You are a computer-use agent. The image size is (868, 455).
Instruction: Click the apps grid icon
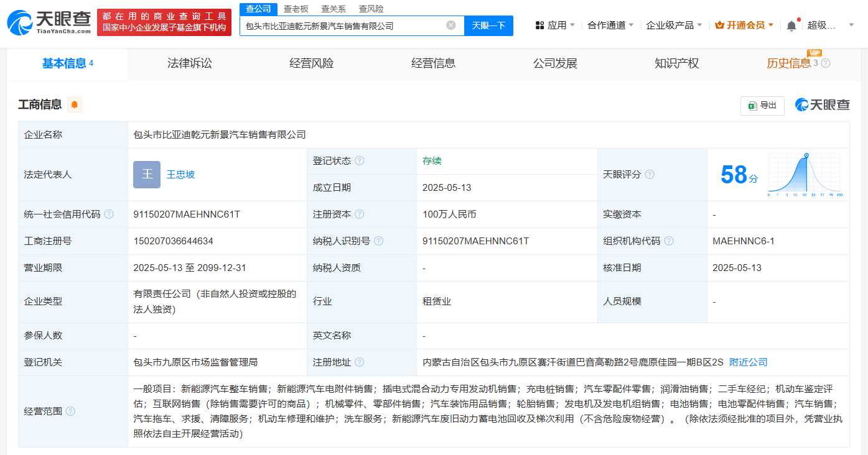point(539,25)
